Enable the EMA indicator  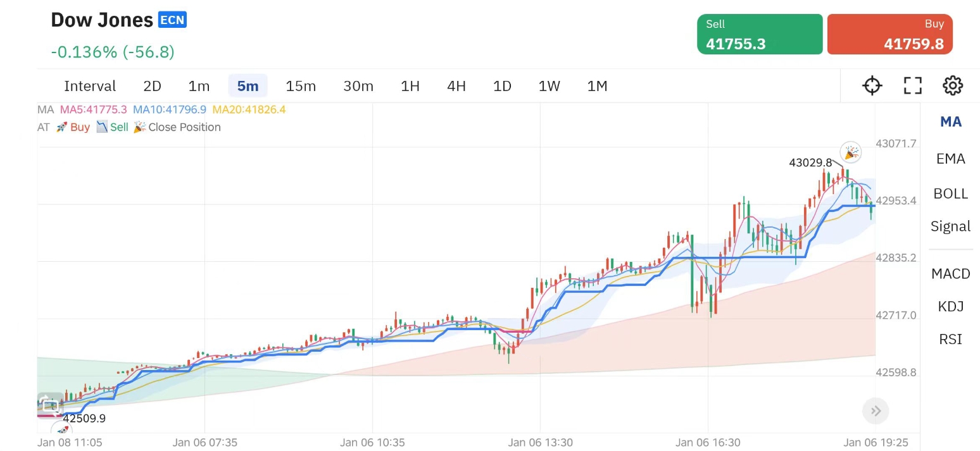pyautogui.click(x=950, y=159)
